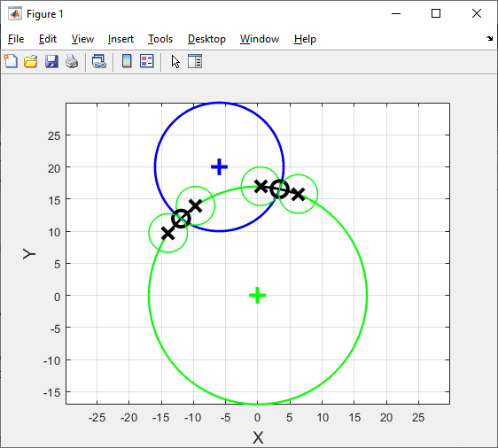498x448 pixels.
Task: Open the Edit menu
Action: tap(48, 39)
